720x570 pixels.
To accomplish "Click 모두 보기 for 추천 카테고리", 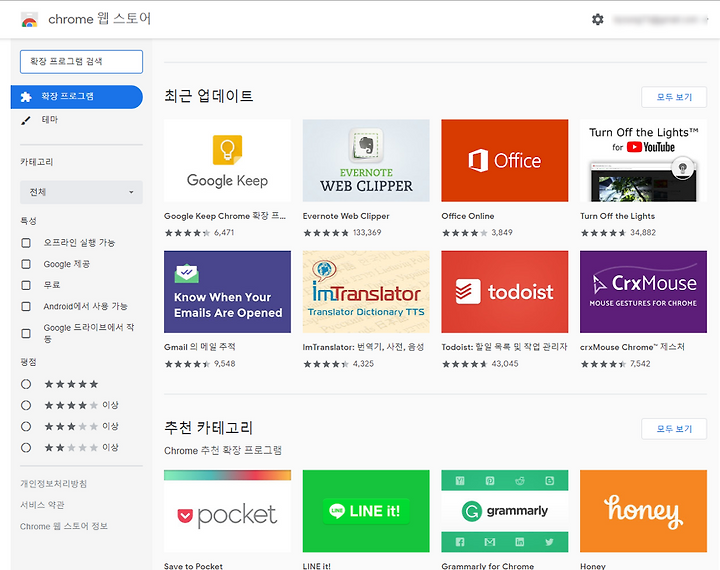I will (x=674, y=429).
